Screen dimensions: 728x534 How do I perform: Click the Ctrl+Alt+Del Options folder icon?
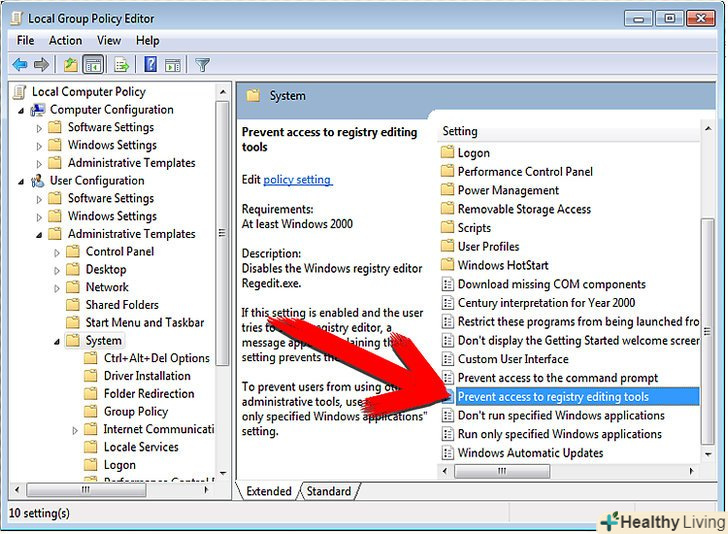pos(91,358)
